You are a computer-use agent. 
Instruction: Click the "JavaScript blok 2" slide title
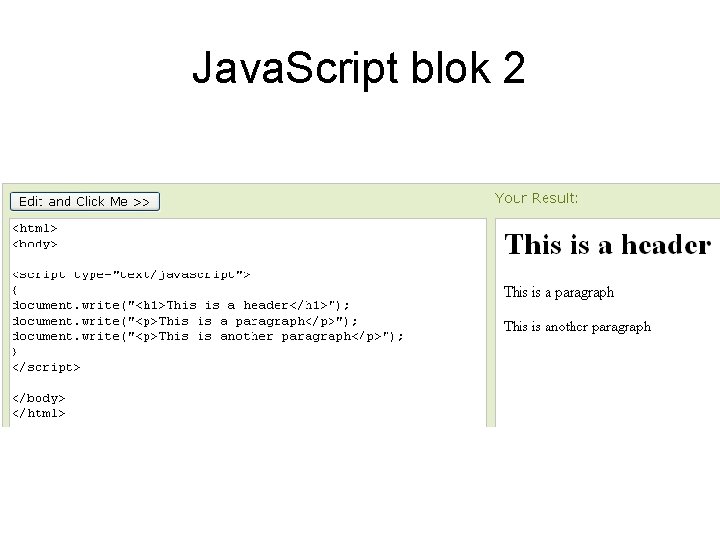pyautogui.click(x=359, y=68)
